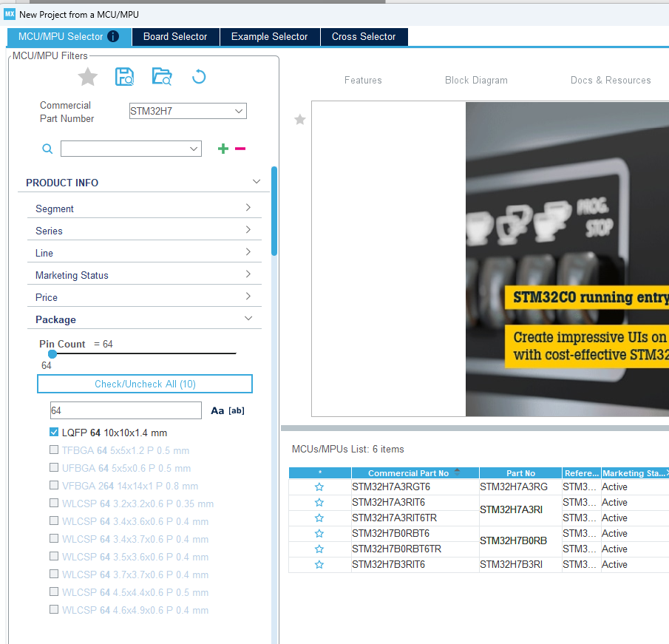
Task: Star the STM32H7B3RIT6 row
Action: [x=319, y=565]
